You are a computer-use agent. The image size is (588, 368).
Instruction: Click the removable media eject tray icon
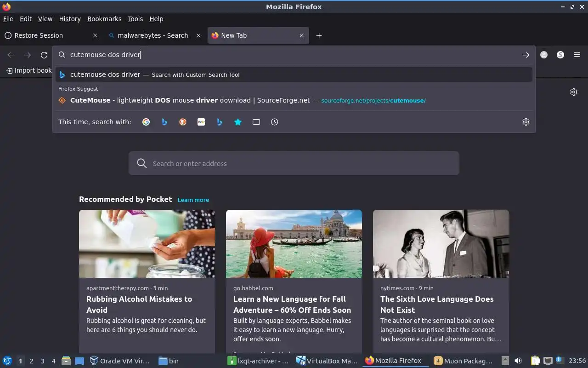[505, 361]
